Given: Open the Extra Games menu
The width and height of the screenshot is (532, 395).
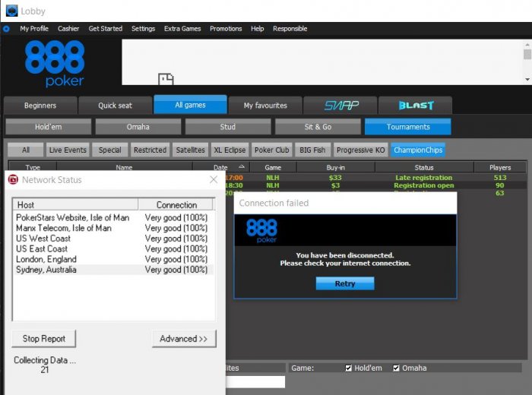Looking at the screenshot, I should 182,29.
